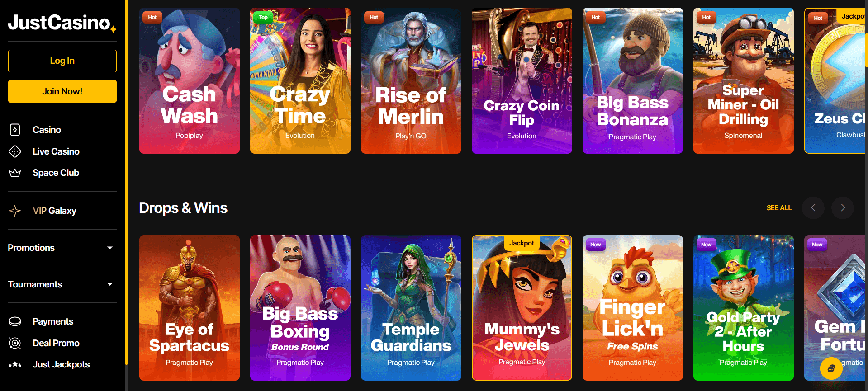Open the Live Casino menu item
This screenshot has height=391, width=868.
[x=56, y=151]
